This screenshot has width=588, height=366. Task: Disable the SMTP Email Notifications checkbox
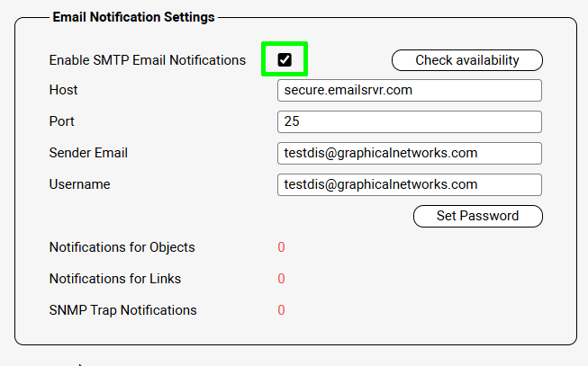click(x=285, y=60)
